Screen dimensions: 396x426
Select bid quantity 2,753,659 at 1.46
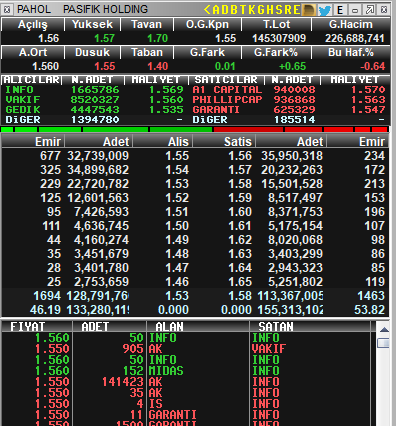[101, 282]
